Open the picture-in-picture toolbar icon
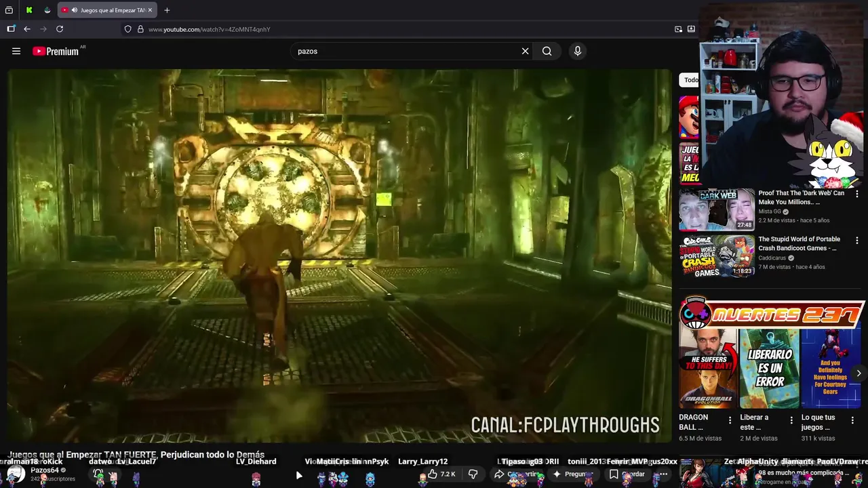The width and height of the screenshot is (868, 488). [678, 29]
